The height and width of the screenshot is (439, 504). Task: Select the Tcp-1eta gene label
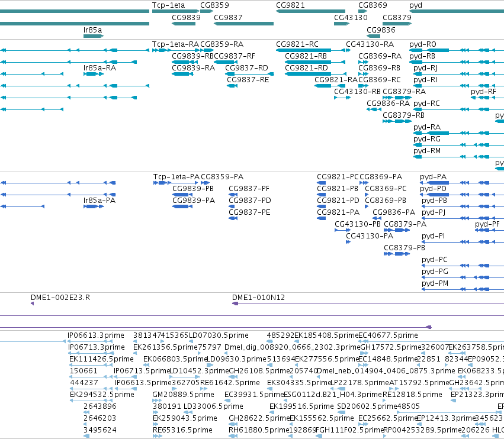coord(168,5)
